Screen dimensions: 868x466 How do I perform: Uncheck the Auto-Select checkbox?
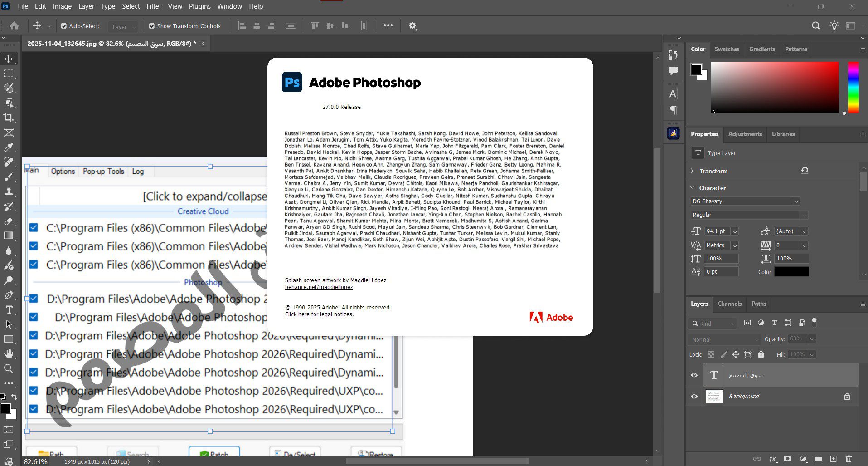coord(64,26)
